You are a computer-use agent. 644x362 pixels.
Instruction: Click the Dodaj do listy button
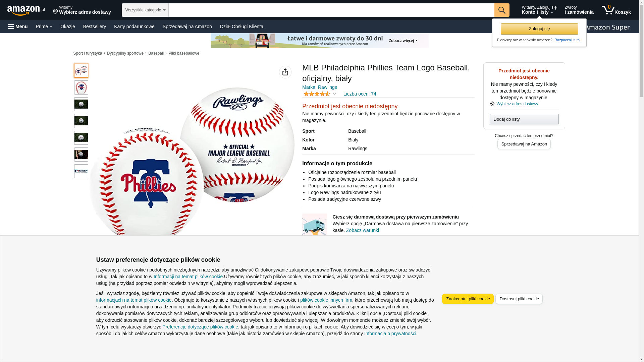click(x=524, y=119)
